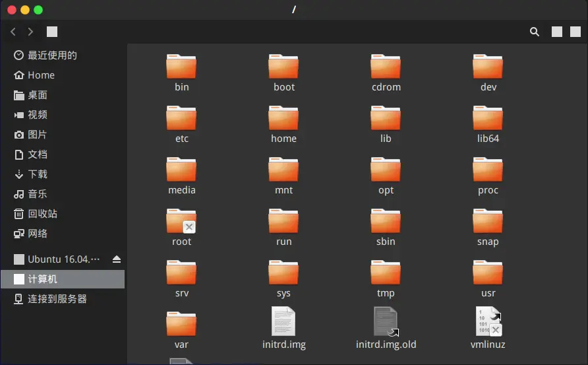Image resolution: width=588 pixels, height=365 pixels.
Task: Close the window with red button
Action: coord(12,10)
